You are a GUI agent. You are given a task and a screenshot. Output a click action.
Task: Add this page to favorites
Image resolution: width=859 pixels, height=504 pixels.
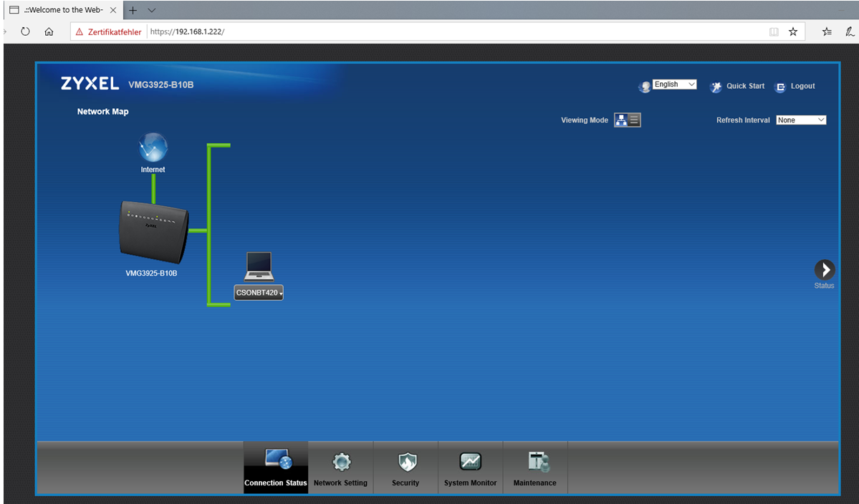pos(792,31)
